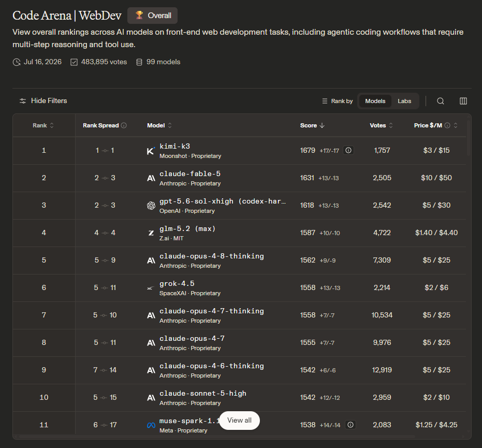Viewport: 482px width, 448px height.
Task: Click the 483,895 votes text
Action: (x=104, y=62)
